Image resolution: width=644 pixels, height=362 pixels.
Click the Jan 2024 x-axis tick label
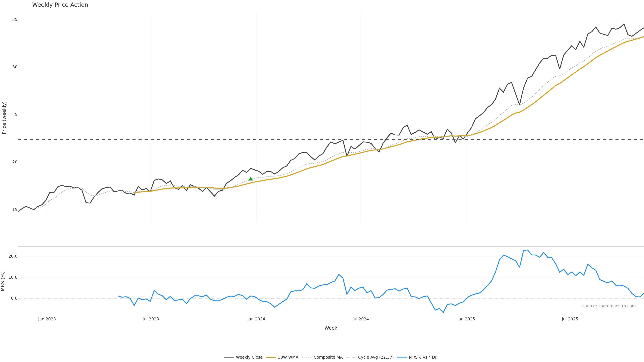pos(256,319)
